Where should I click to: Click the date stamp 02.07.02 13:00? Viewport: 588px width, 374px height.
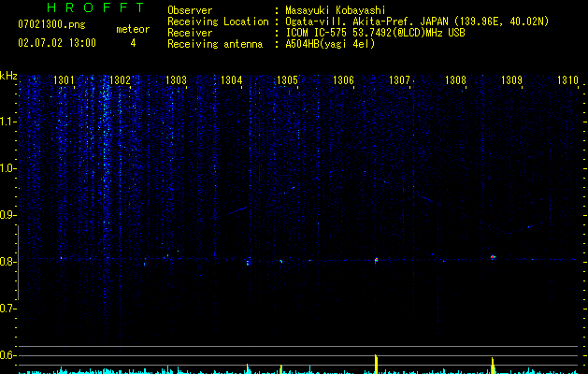57,43
